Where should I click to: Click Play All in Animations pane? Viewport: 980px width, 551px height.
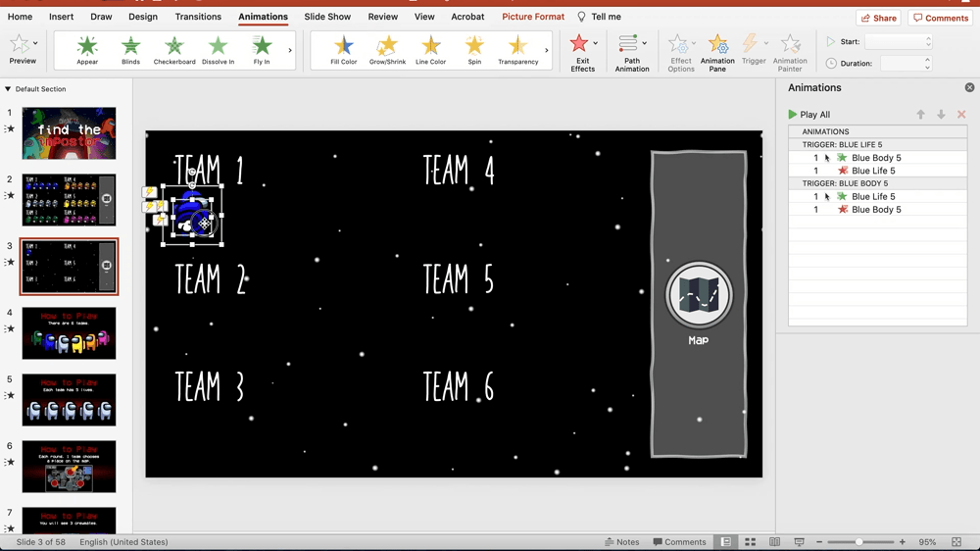pyautogui.click(x=809, y=115)
